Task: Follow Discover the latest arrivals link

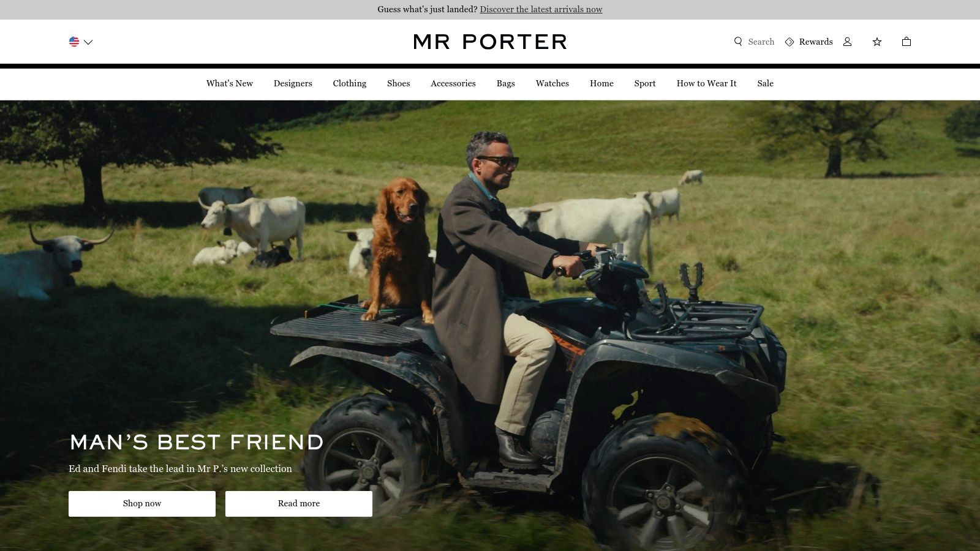Action: 541,9
